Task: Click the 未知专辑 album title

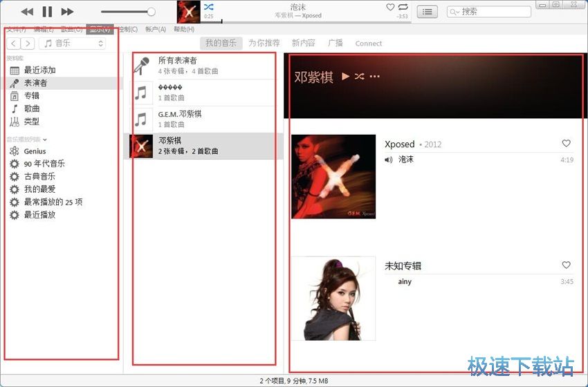Action: tap(403, 266)
